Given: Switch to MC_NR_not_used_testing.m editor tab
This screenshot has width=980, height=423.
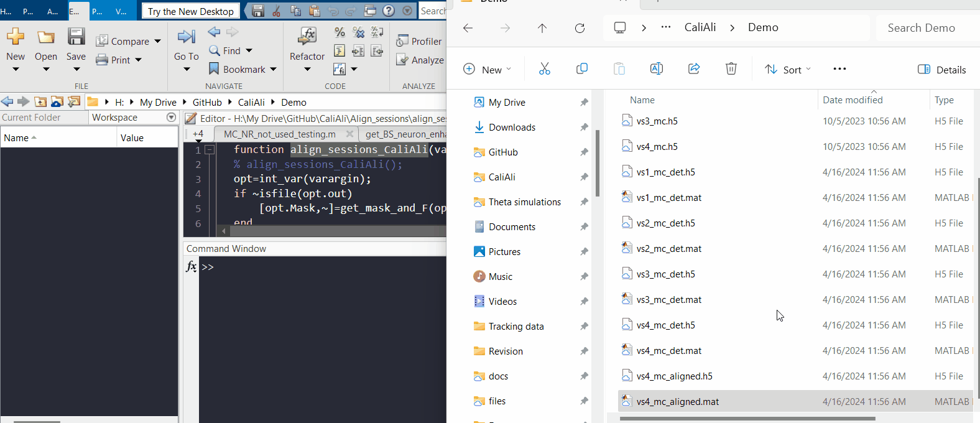Looking at the screenshot, I should 279,134.
